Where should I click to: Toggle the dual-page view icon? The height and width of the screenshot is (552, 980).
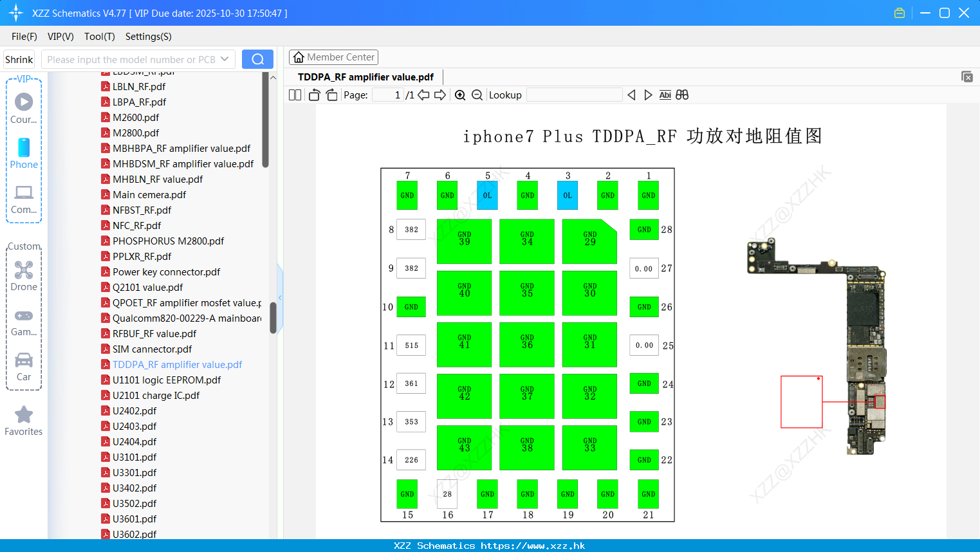pos(295,95)
